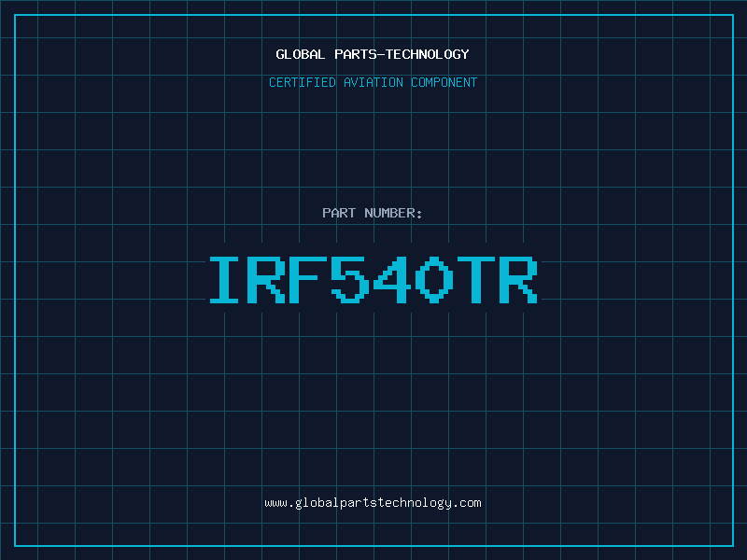The height and width of the screenshot is (560, 747).
Task: Click the digit 0 in the part number
Action: coord(435,280)
